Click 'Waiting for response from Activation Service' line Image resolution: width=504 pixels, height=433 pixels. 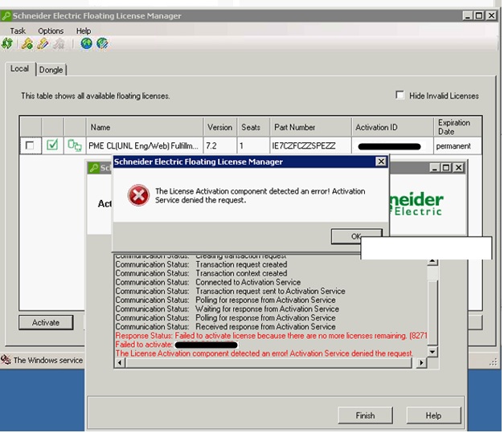click(267, 308)
